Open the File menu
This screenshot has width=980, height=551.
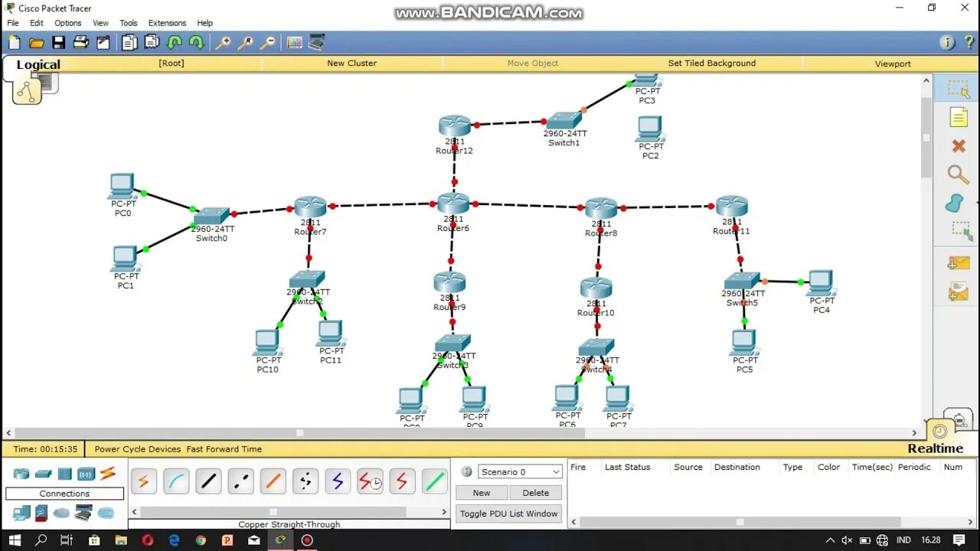[13, 23]
